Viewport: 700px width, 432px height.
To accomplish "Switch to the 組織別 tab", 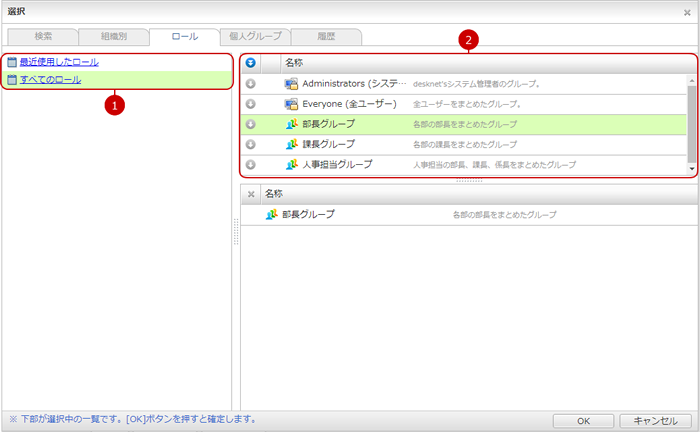I will pyautogui.click(x=113, y=36).
